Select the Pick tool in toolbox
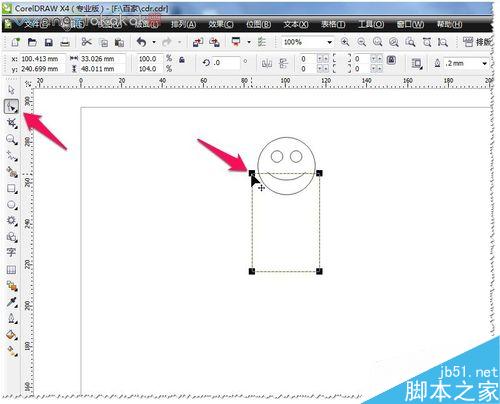 pos(11,90)
